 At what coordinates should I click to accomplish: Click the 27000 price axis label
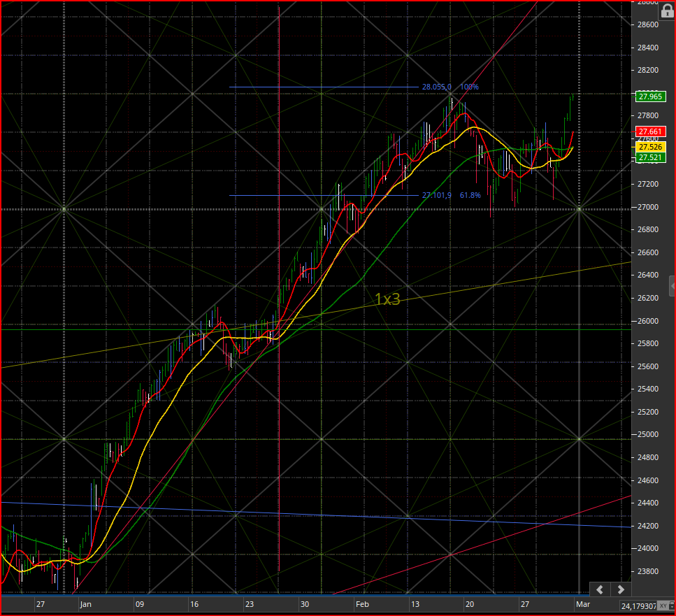(648, 207)
